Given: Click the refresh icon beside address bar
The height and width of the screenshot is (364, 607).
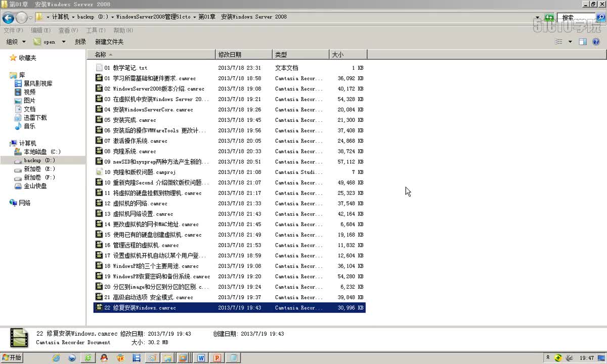Looking at the screenshot, I should [549, 17].
